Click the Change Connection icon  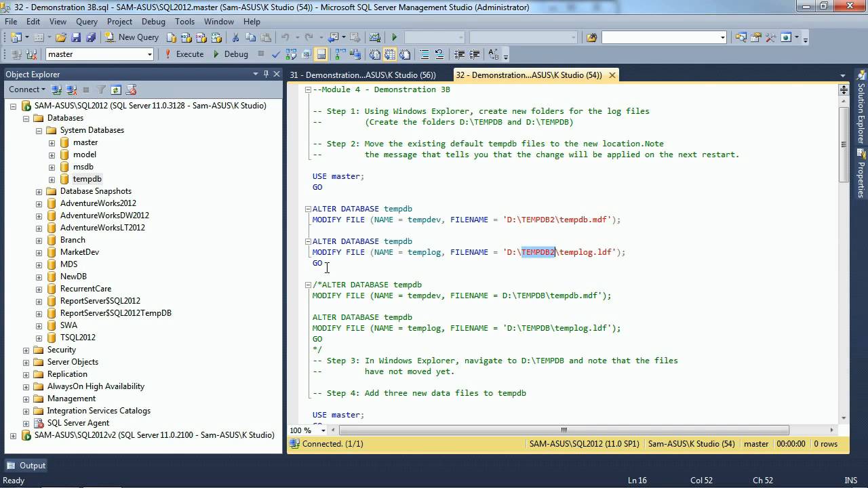point(31,54)
